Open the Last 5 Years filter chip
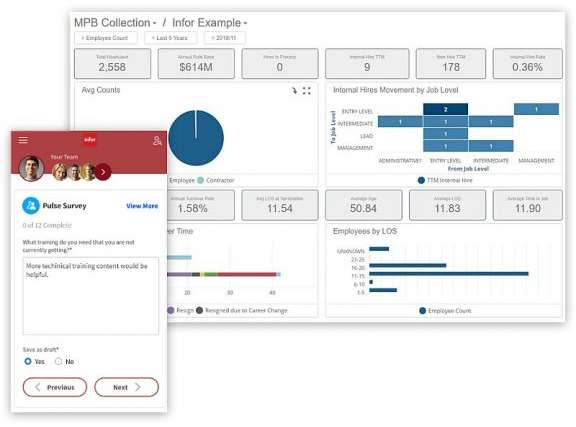 coord(170,38)
